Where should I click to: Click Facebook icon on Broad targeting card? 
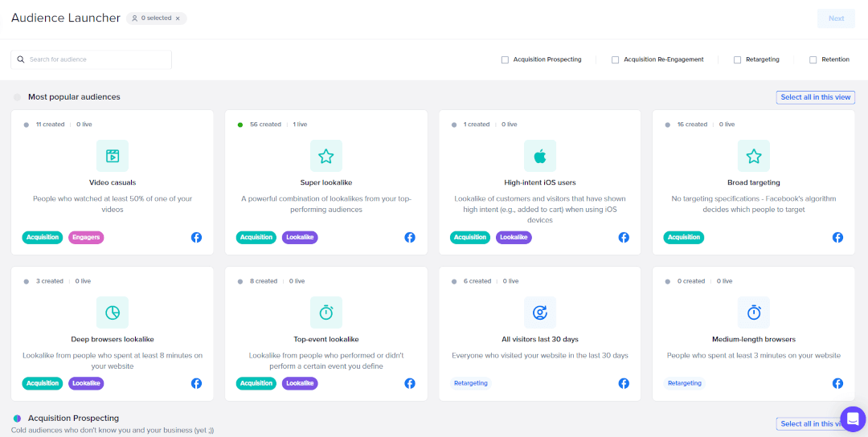(837, 237)
